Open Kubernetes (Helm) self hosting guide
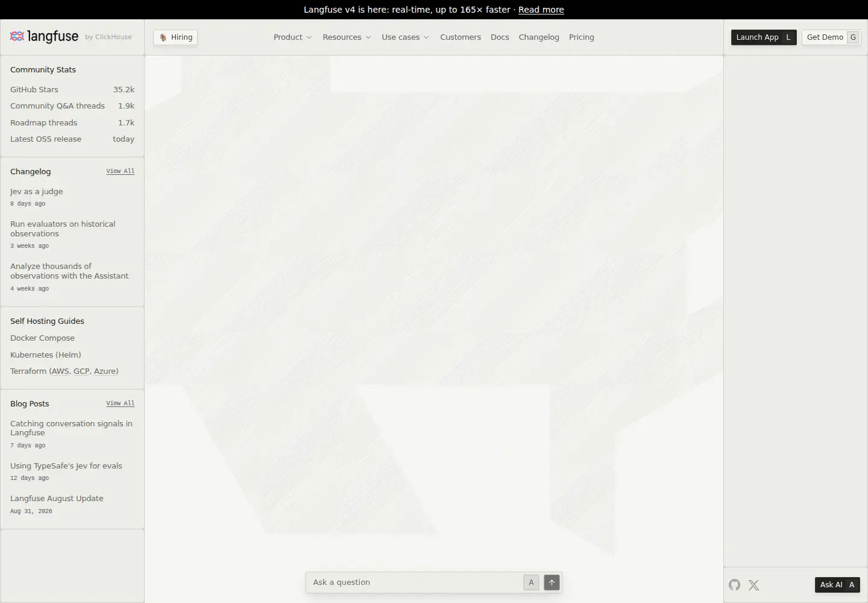Image resolution: width=868 pixels, height=603 pixels. pos(46,355)
